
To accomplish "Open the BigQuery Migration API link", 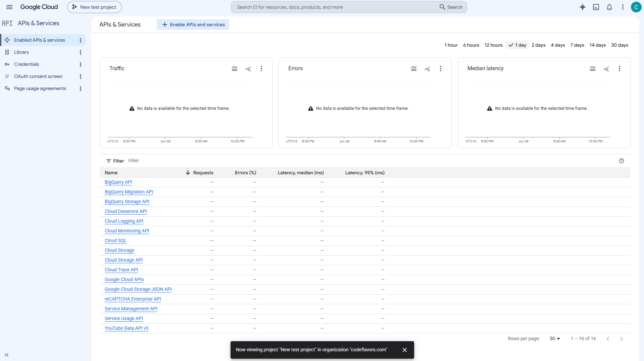I will [x=129, y=192].
